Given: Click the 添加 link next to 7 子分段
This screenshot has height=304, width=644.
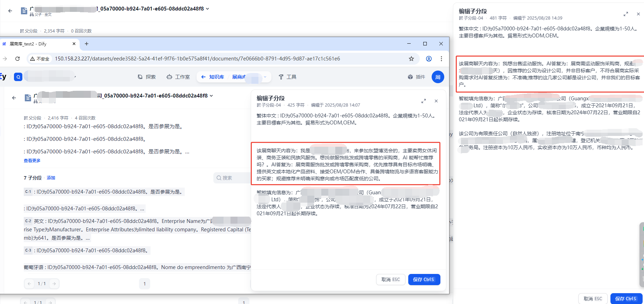Looking at the screenshot, I should click(51, 178).
